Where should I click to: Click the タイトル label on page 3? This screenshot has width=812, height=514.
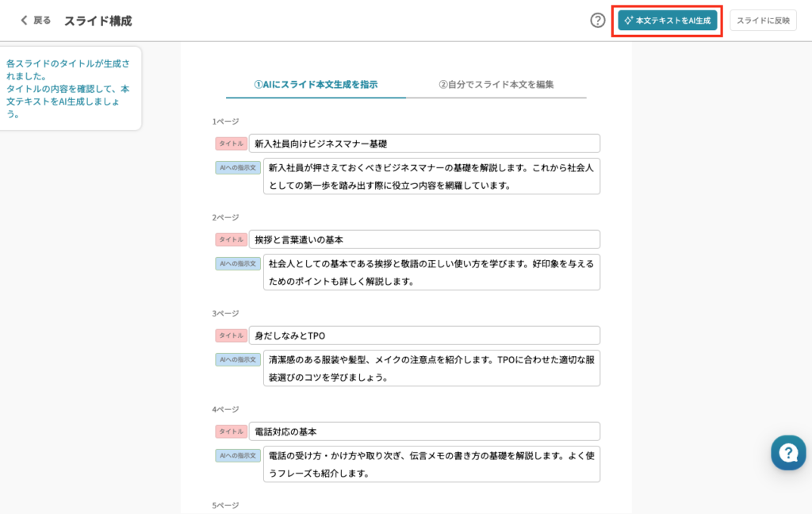(x=231, y=336)
